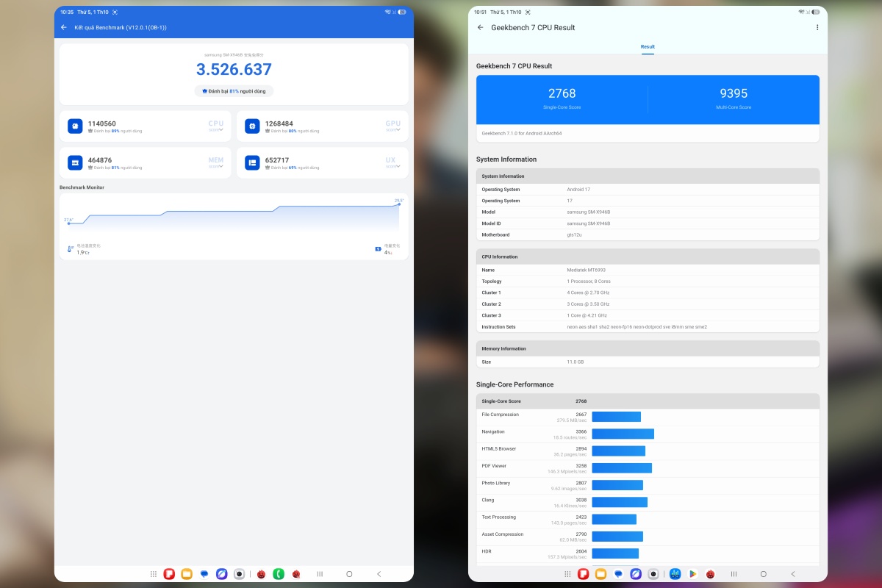882x588 pixels.
Task: Tap the Benchmark Monitor temperature chart
Action: (234, 216)
